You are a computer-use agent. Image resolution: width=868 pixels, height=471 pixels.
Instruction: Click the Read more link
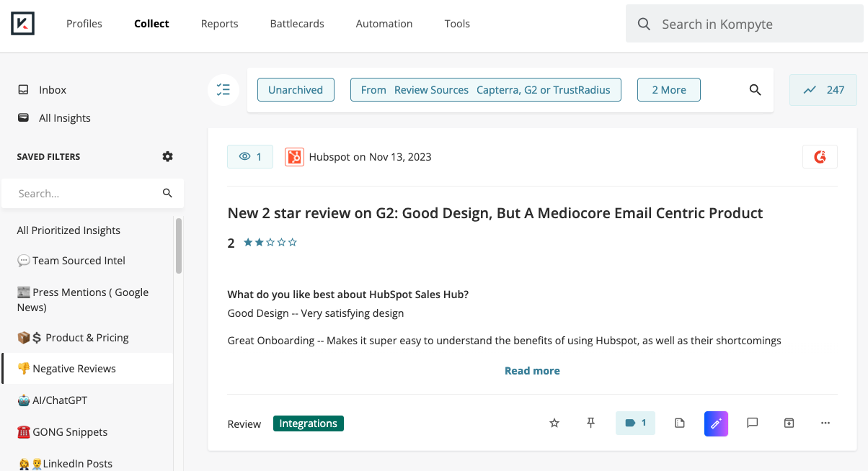(532, 371)
